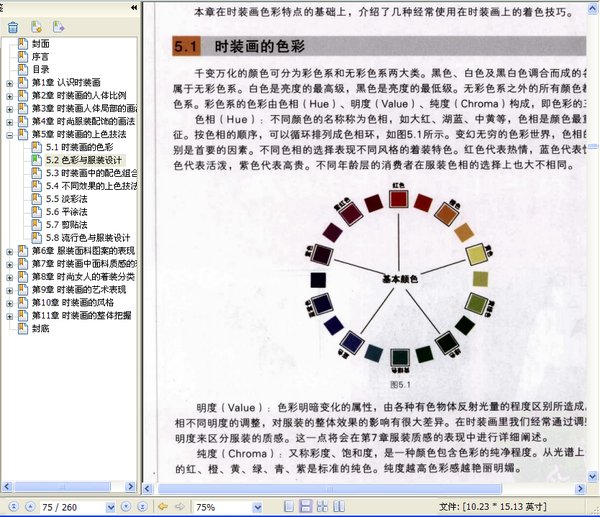
Task: Click bookmark panel horizontal scroll left arrow
Action: [7, 486]
